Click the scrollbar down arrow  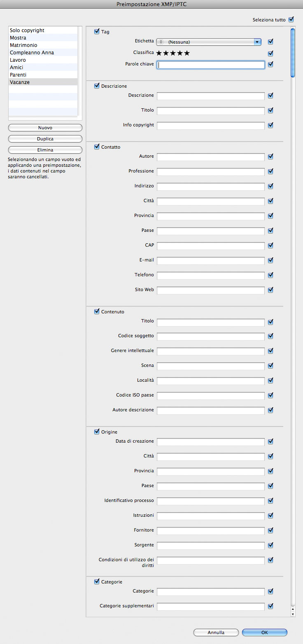pos(293,614)
